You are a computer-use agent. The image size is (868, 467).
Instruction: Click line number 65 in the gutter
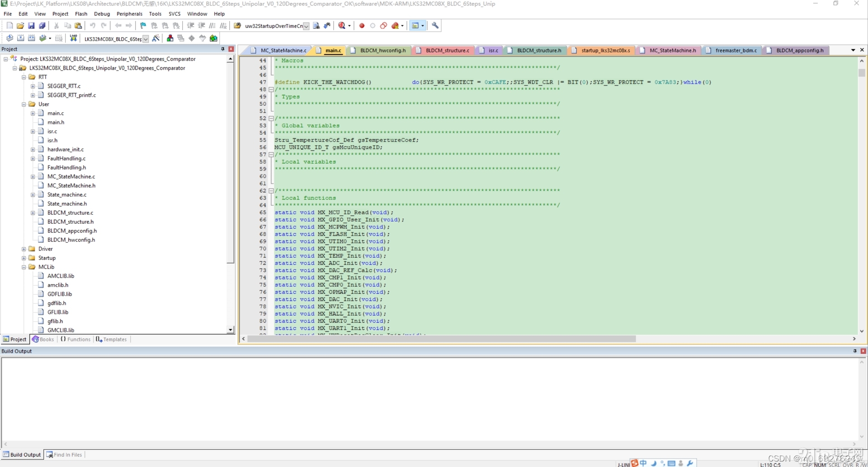pyautogui.click(x=263, y=212)
